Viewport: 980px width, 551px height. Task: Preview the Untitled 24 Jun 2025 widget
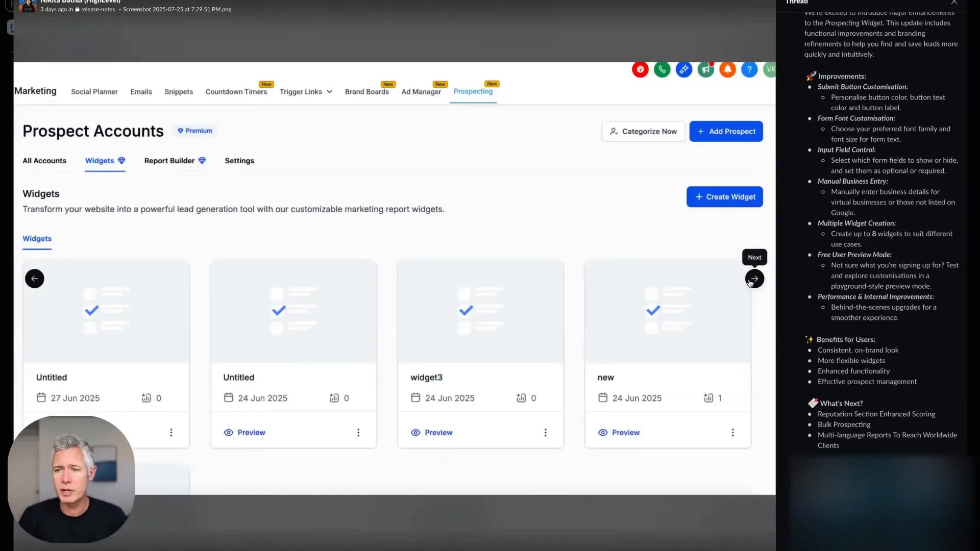tap(244, 433)
